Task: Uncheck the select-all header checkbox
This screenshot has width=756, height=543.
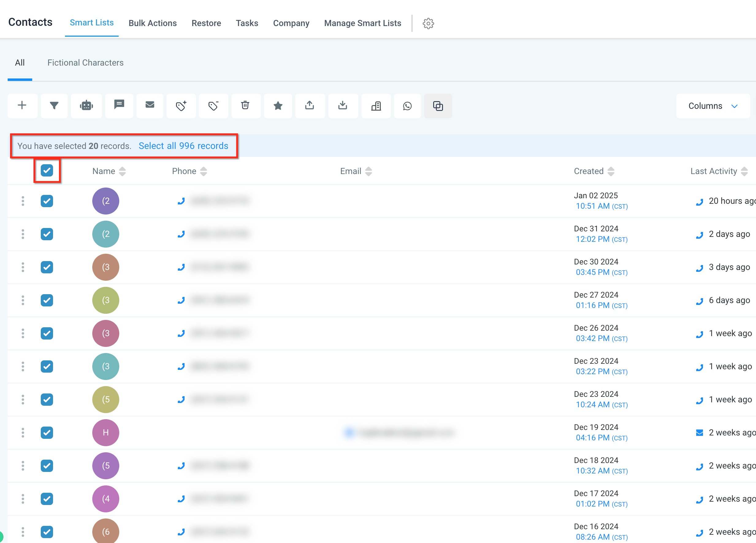Action: (47, 171)
